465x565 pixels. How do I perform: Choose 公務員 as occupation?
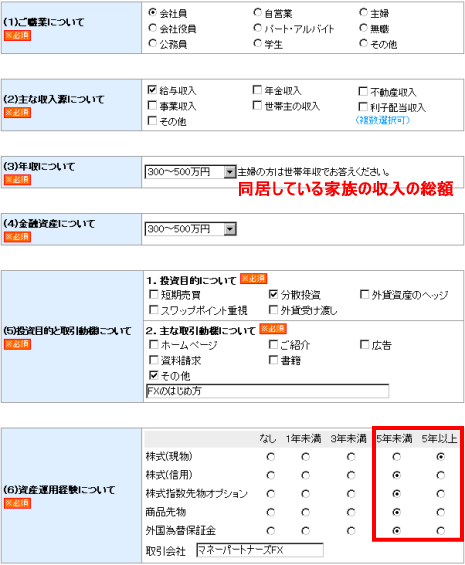point(152,44)
